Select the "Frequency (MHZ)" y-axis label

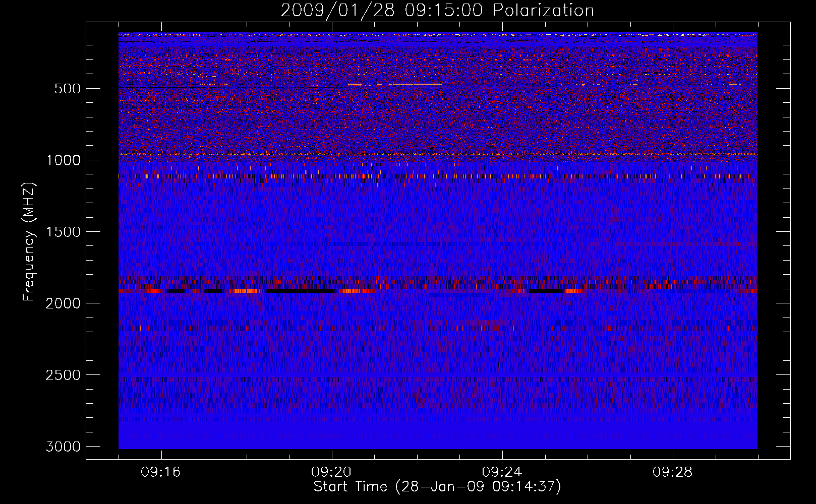(29, 242)
